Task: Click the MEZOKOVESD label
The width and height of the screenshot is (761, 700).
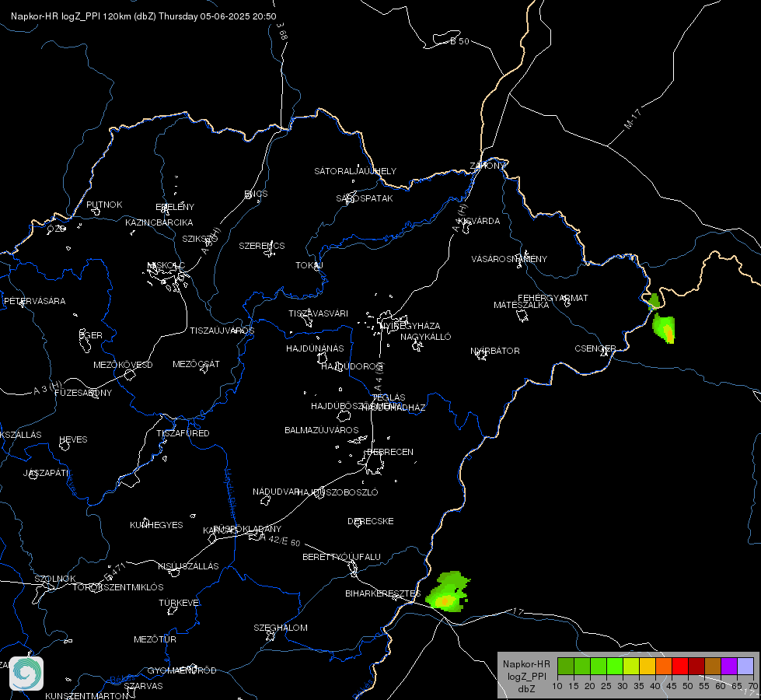Action: point(124,365)
